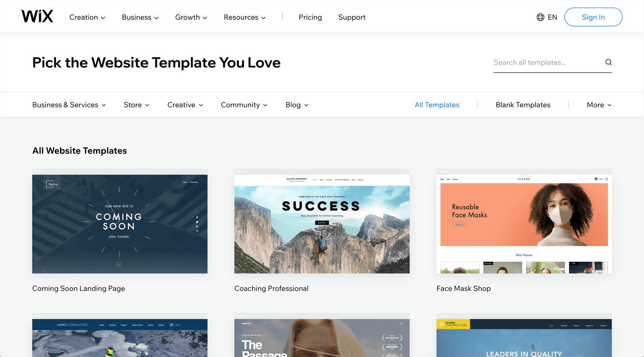This screenshot has width=644, height=357.
Task: Open the Support page
Action: (x=352, y=17)
